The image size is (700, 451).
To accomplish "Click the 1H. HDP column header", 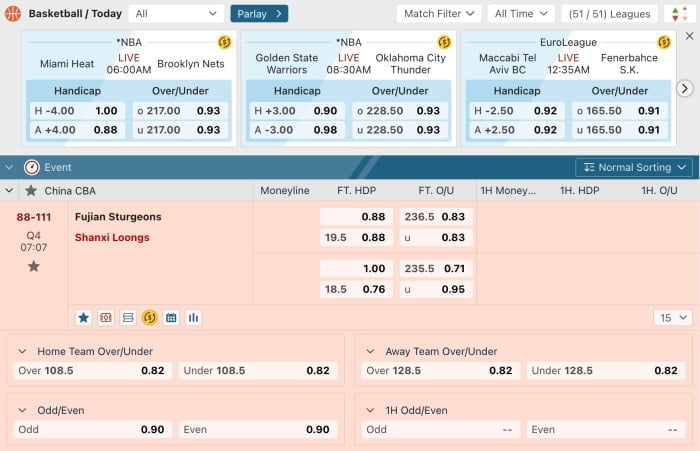I will pyautogui.click(x=579, y=191).
